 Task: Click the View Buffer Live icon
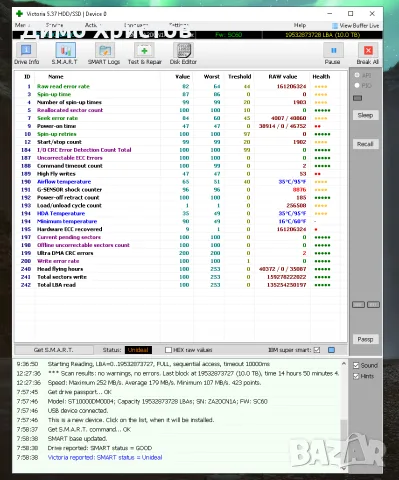click(335, 26)
